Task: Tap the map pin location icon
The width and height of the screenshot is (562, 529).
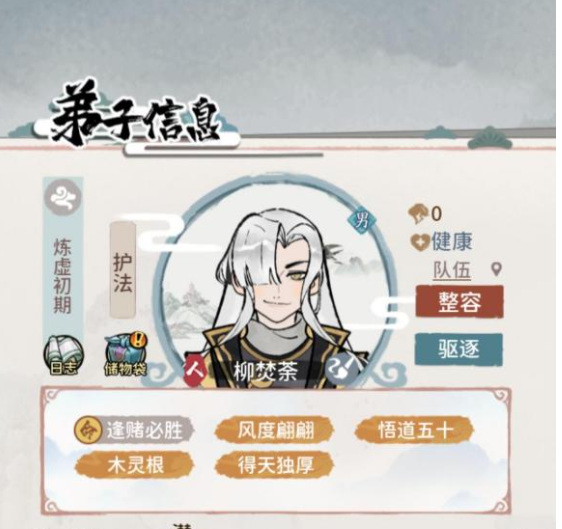Action: click(496, 269)
